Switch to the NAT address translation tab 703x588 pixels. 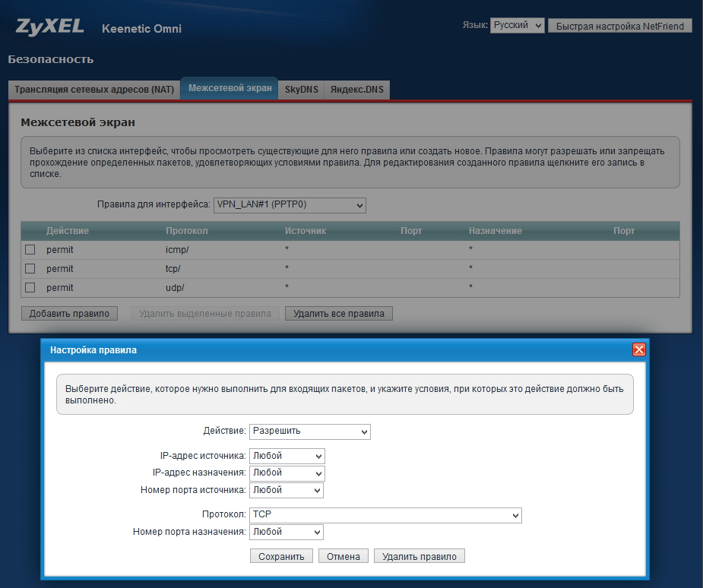point(94,90)
